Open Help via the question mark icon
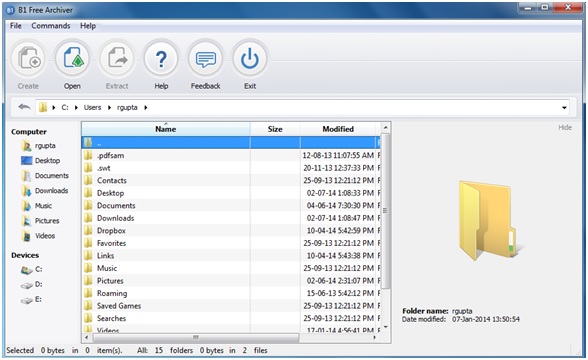Screen dimensions: 588x360 click(161, 59)
